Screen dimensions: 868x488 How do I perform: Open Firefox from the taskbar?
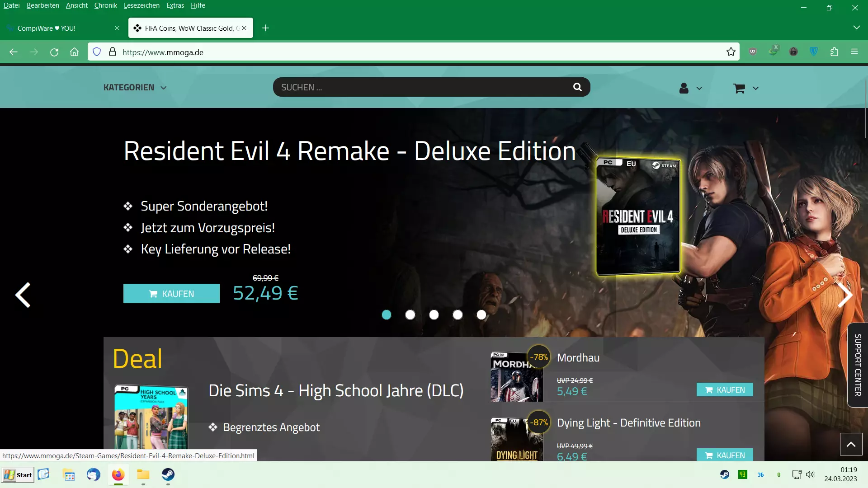click(x=118, y=474)
